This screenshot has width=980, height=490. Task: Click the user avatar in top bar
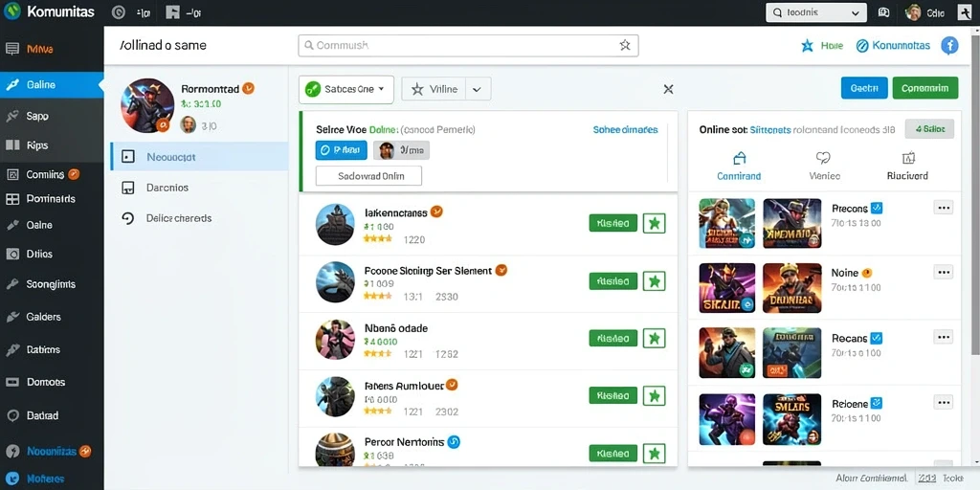[913, 11]
